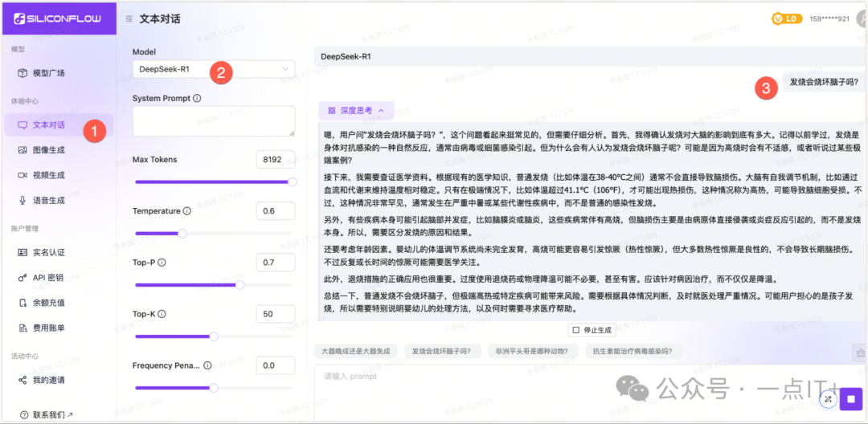Click the Frequency Penalty value field 0.0
The width and height of the screenshot is (868, 424).
[275, 365]
